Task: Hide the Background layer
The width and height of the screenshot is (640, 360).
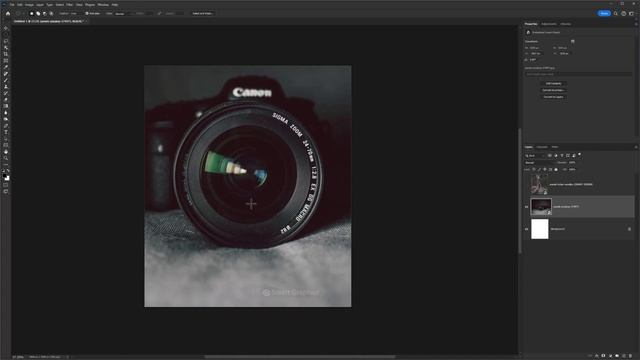Action: coord(526,229)
